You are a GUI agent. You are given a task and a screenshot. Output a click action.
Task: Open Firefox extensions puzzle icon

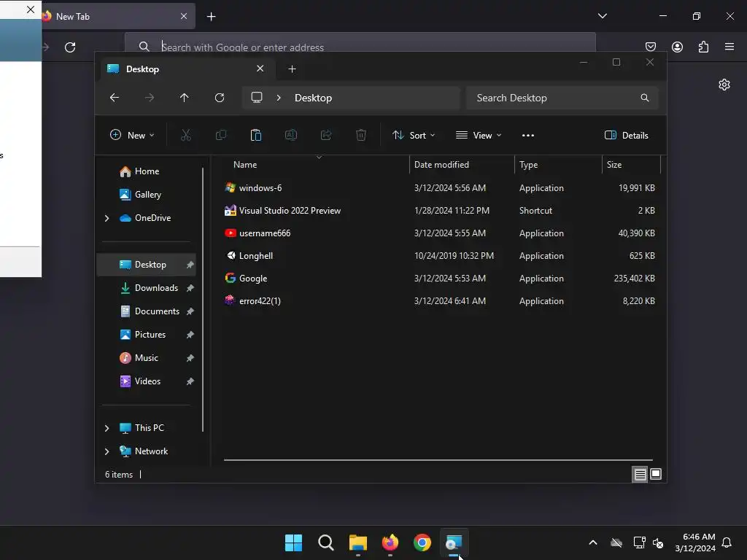point(703,47)
